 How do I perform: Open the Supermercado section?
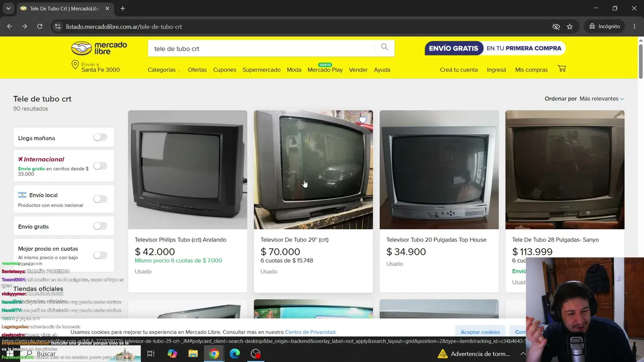click(x=262, y=70)
